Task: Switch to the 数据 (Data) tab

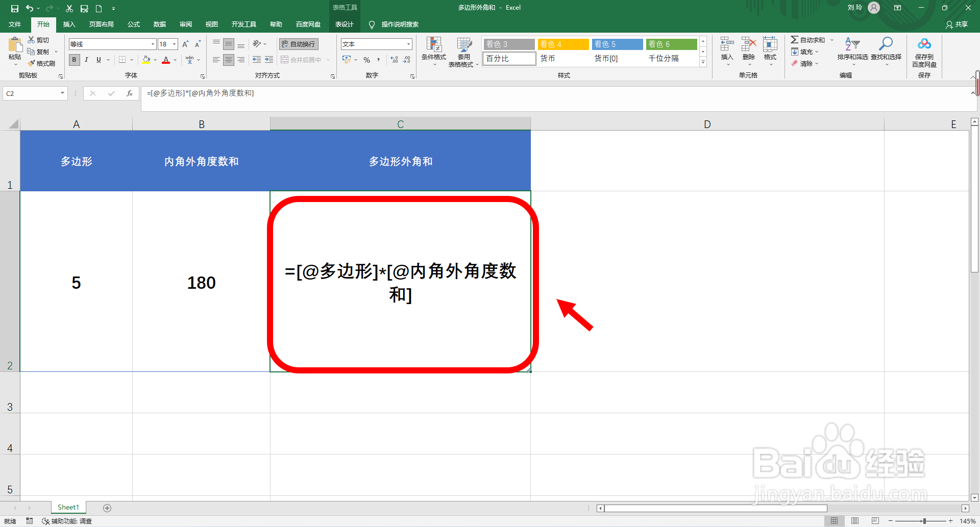Action: click(160, 24)
